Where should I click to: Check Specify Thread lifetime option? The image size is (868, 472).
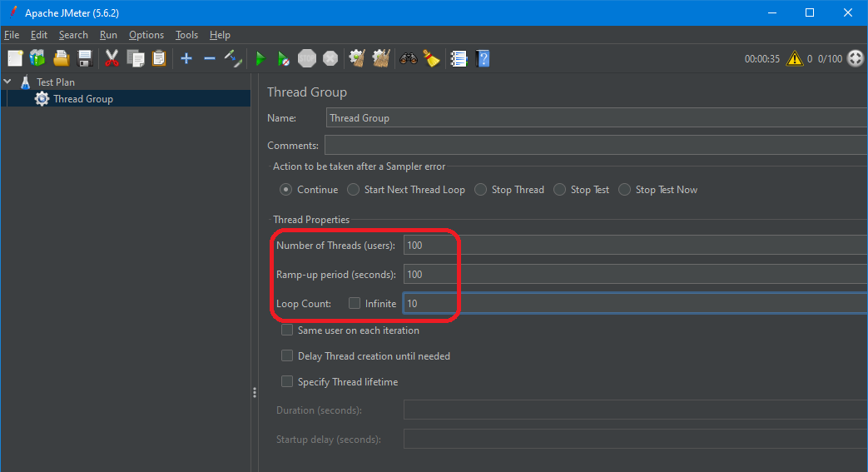(x=287, y=382)
